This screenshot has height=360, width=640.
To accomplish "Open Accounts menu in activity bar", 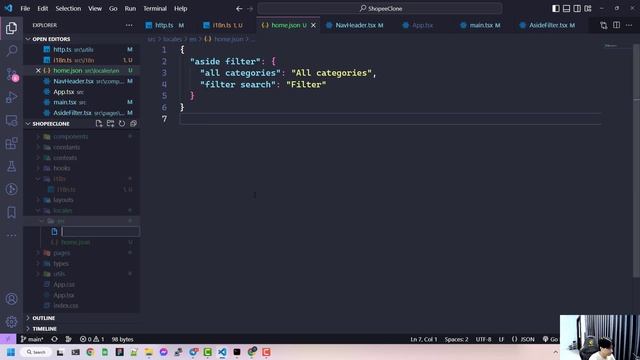I will pyautogui.click(x=11, y=299).
